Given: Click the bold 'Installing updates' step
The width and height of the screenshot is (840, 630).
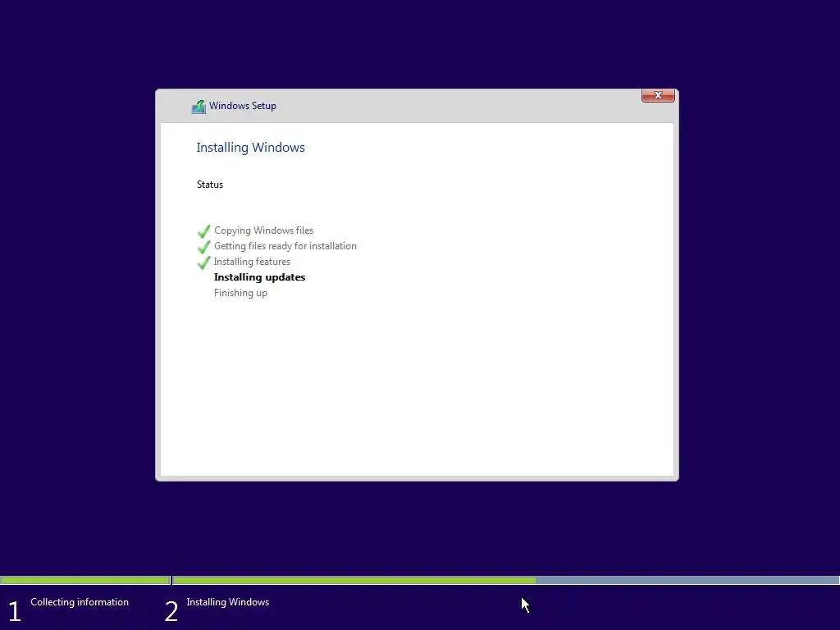Looking at the screenshot, I should click(259, 277).
